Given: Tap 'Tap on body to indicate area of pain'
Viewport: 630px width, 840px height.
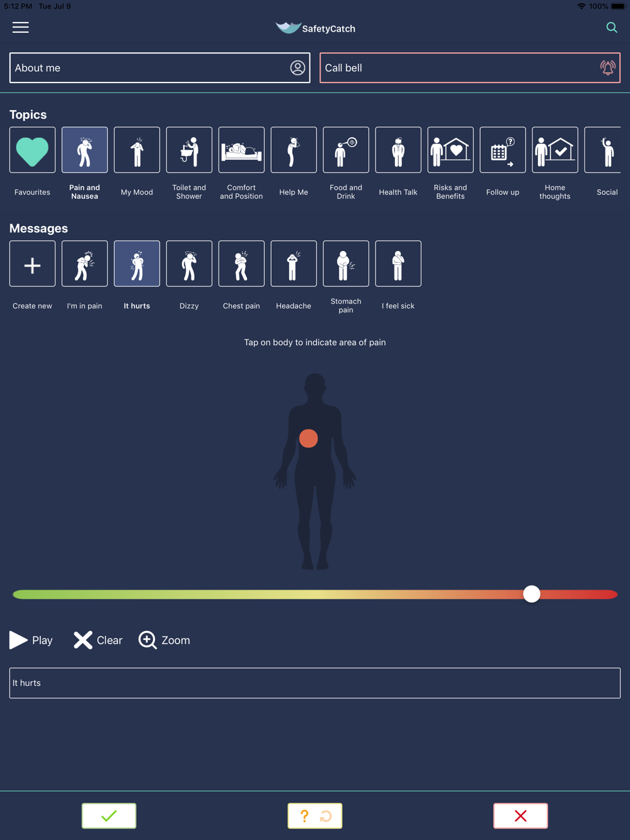Looking at the screenshot, I should (x=315, y=343).
